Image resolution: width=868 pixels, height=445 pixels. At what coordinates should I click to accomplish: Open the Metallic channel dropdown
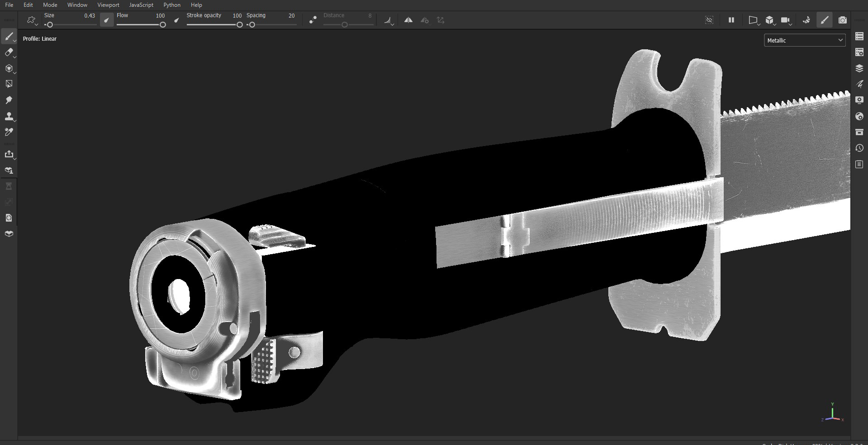(x=804, y=40)
